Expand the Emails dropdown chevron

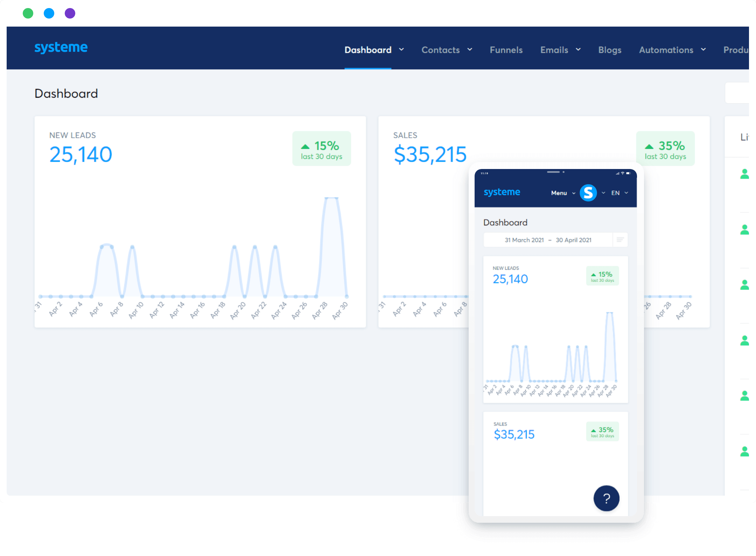click(578, 50)
